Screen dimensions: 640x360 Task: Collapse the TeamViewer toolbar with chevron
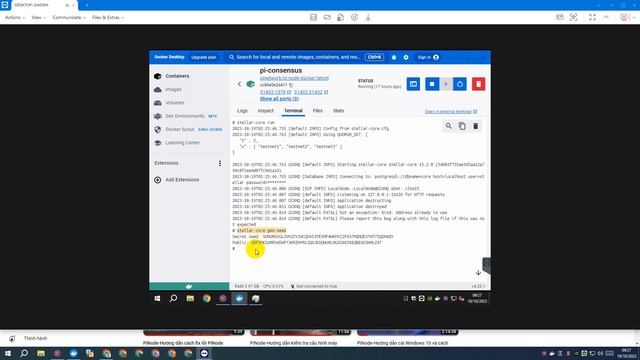606,17
